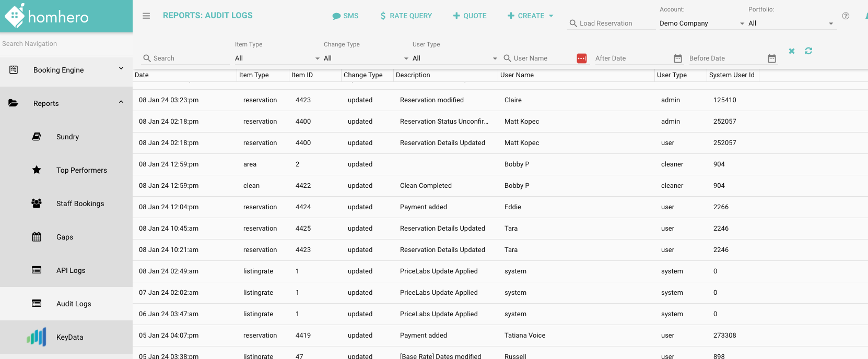Open the User Type filter dropdown
The width and height of the screenshot is (868, 359).
[x=454, y=58]
